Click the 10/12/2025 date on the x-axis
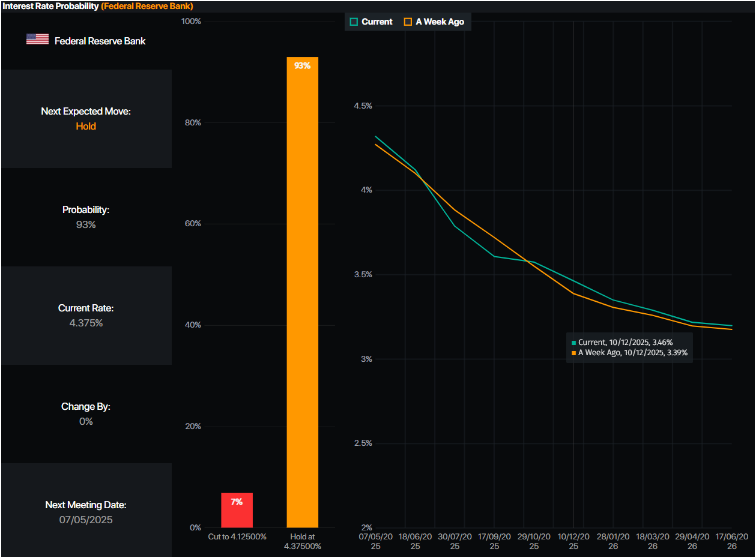The width and height of the screenshot is (756, 558). click(573, 542)
